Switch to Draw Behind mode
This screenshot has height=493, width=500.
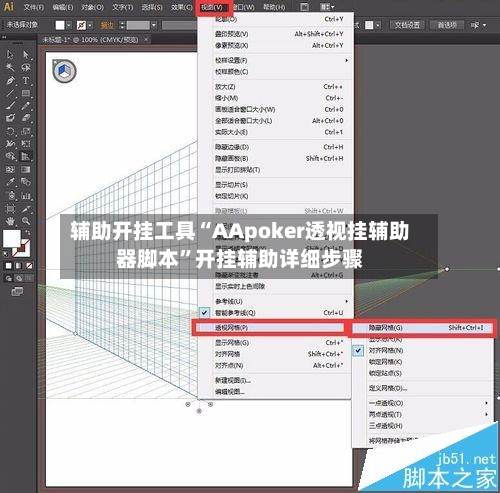pyautogui.click(x=19, y=278)
